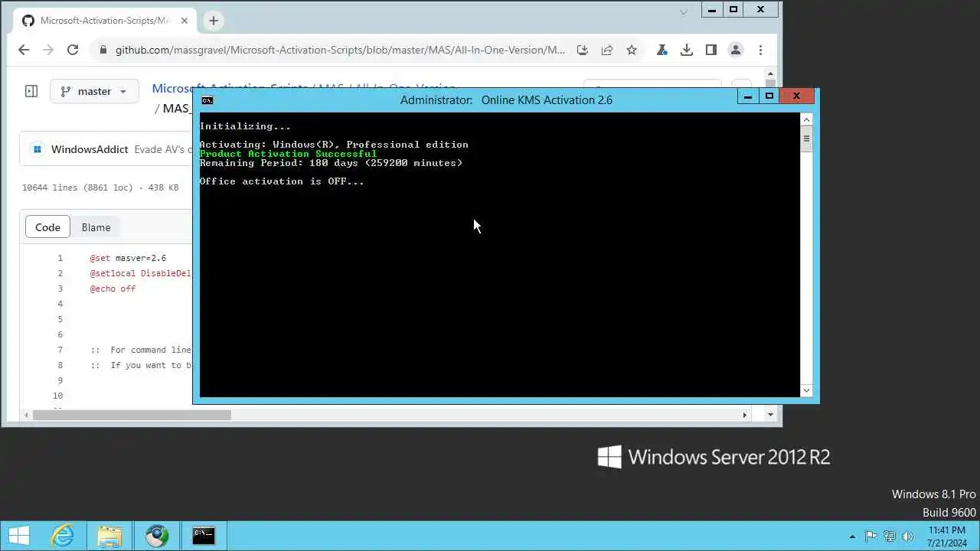Open Chrome's tab search chevron

click(684, 11)
